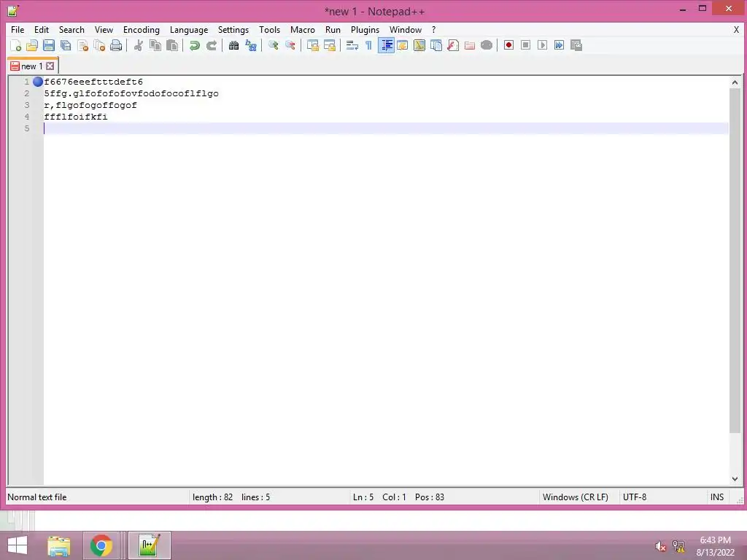Image resolution: width=747 pixels, height=560 pixels.
Task: Open the Macro menu
Action: (303, 29)
